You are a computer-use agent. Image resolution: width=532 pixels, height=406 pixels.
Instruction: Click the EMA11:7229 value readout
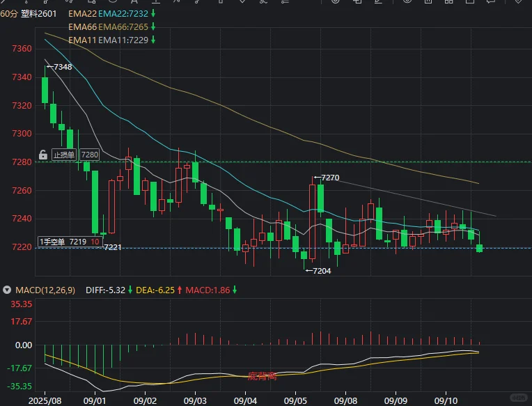123,40
